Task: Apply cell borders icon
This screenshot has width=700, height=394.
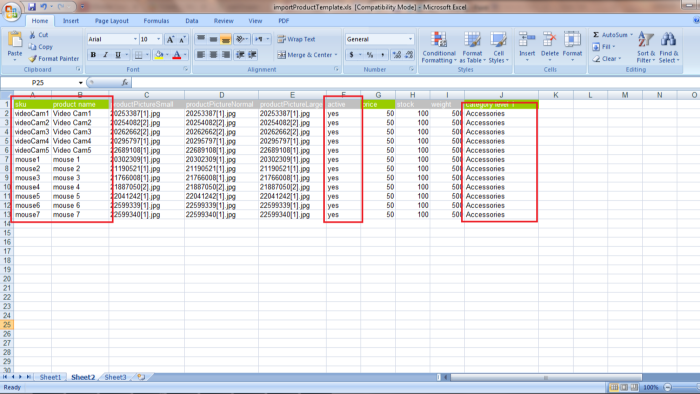Action: coord(138,55)
